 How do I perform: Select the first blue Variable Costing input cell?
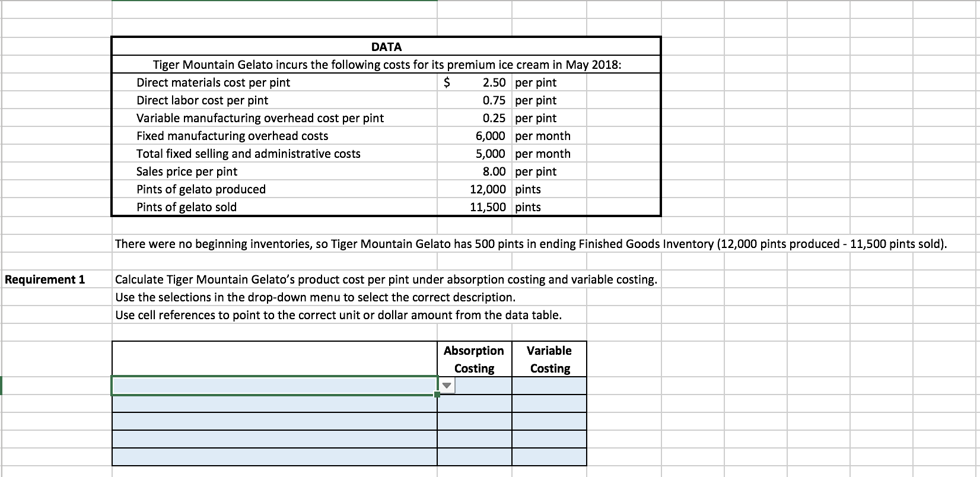pos(549,385)
